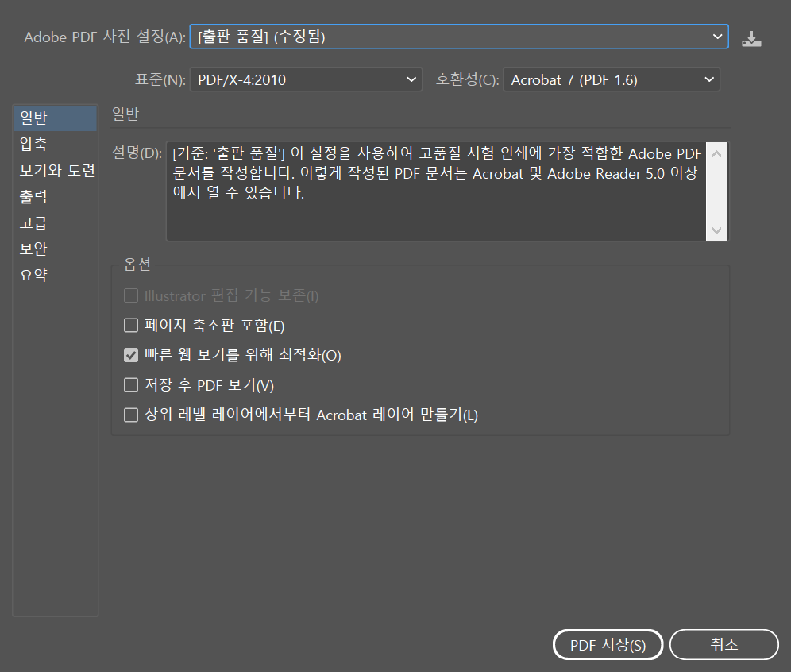The width and height of the screenshot is (791, 672).
Task: Select the 요약 category in sidebar
Action: pyautogui.click(x=55, y=276)
